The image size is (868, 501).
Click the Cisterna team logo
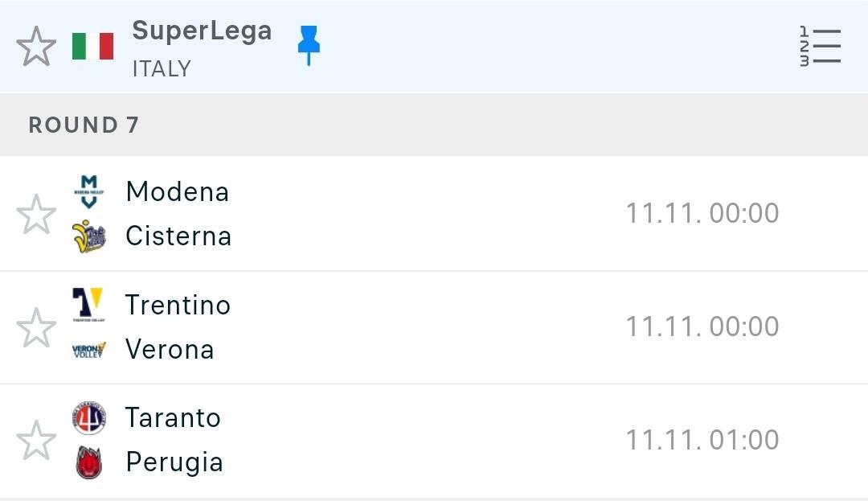tap(89, 236)
